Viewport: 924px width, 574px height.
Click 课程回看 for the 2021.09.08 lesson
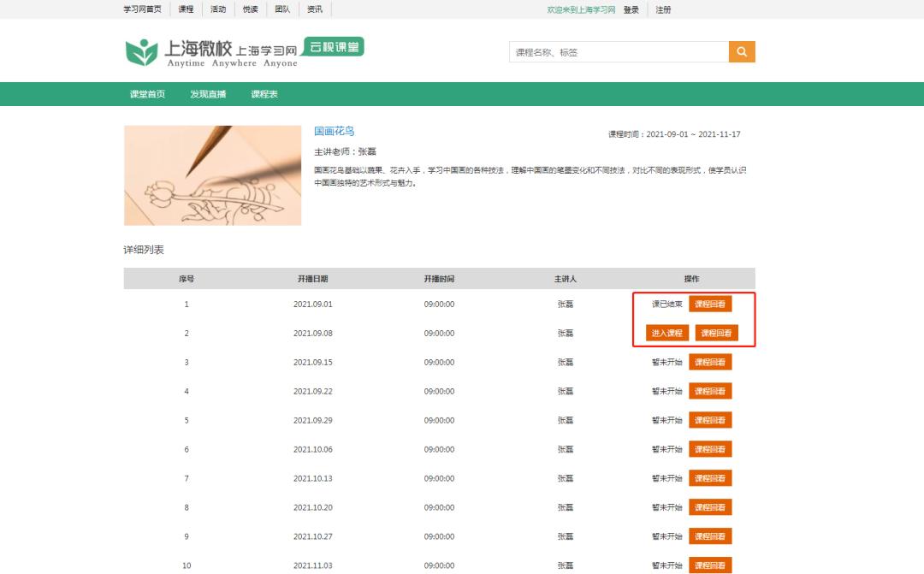716,333
